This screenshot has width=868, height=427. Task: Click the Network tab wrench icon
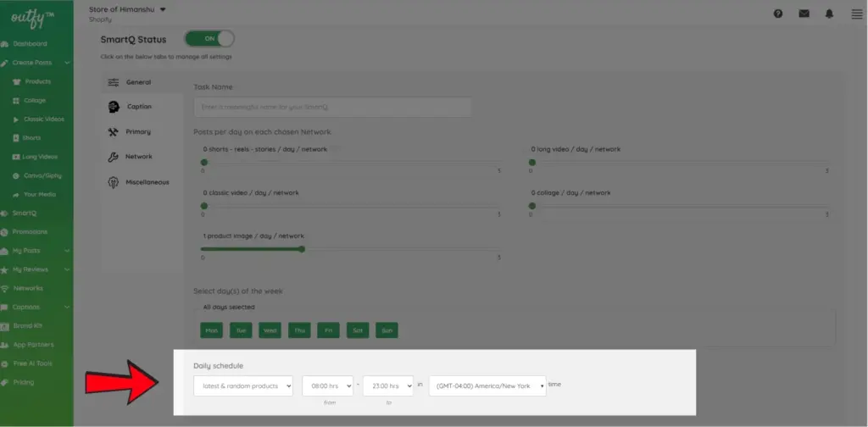point(114,157)
